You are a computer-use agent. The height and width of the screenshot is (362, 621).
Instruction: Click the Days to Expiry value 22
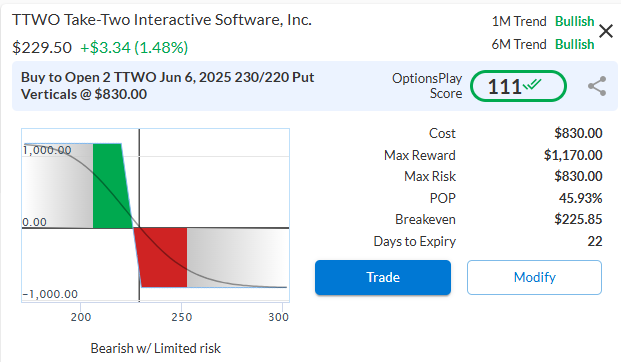[595, 241]
